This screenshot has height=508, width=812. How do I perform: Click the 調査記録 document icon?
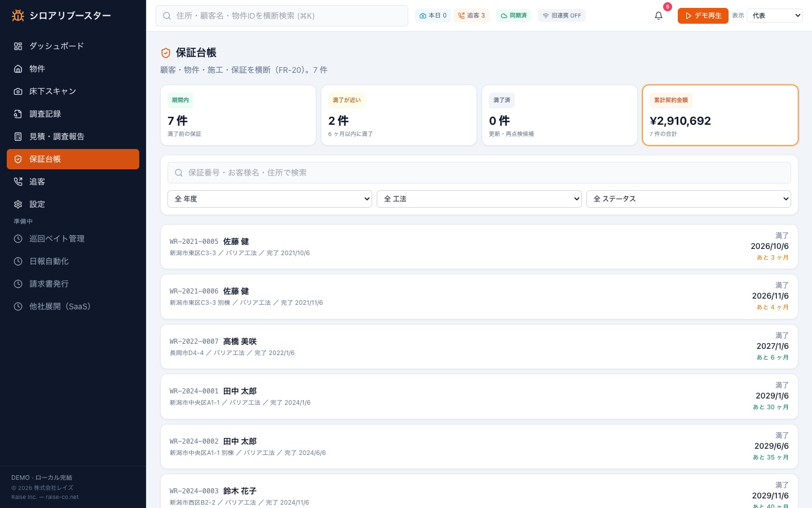pyautogui.click(x=18, y=114)
